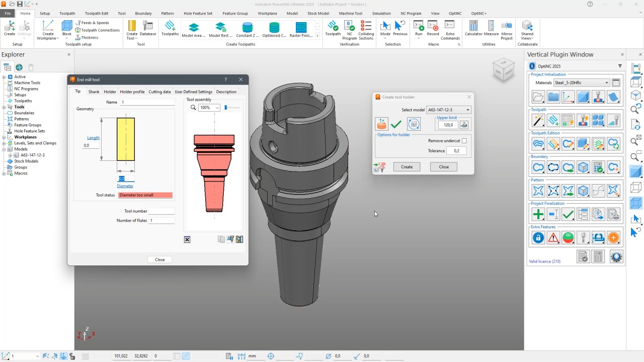Click the Block icon in ribbon
644x362 pixels.
67,30
